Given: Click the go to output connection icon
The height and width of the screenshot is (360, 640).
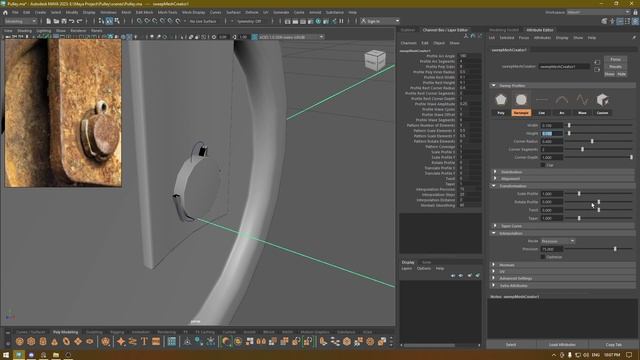Looking at the screenshot, I should [x=597, y=69].
